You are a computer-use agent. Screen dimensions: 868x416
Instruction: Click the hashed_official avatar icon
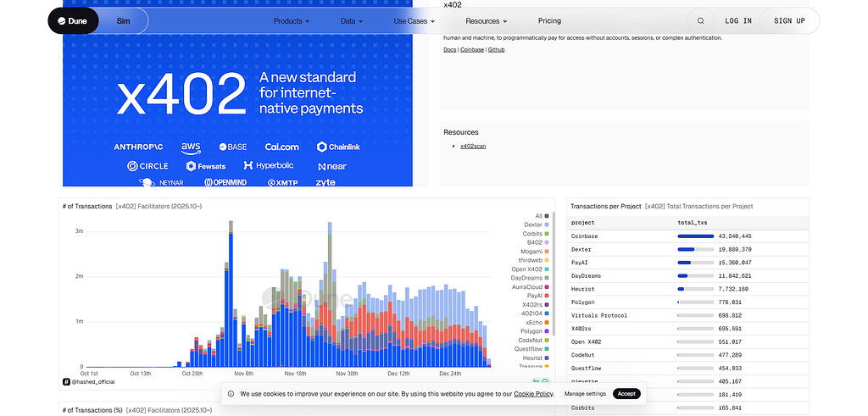point(66,382)
